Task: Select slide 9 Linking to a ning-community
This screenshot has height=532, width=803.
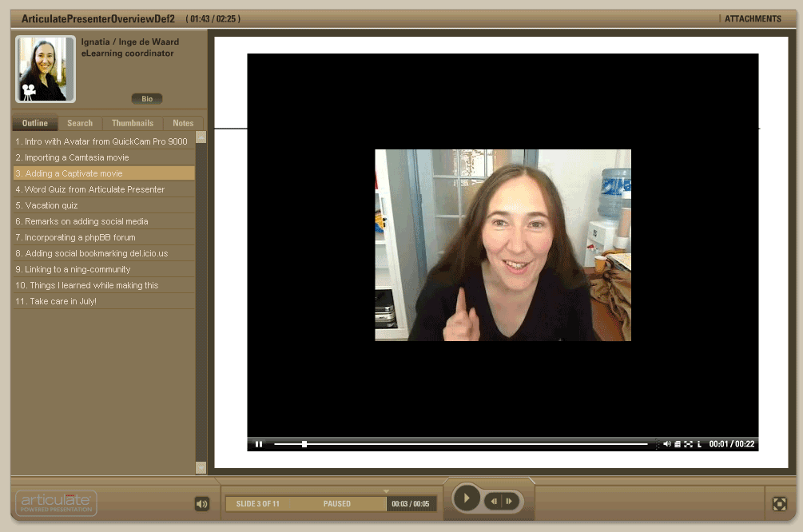Action: click(x=104, y=269)
